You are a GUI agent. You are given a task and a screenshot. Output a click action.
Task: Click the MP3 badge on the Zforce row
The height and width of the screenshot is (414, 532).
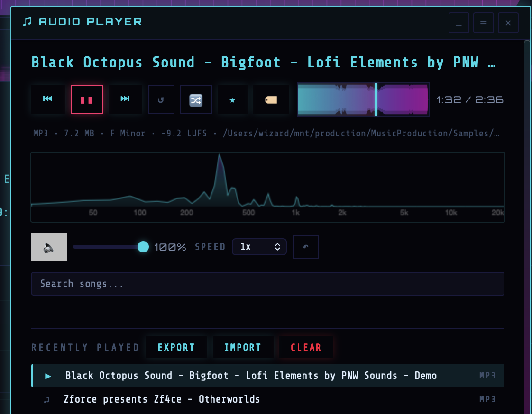click(x=487, y=399)
